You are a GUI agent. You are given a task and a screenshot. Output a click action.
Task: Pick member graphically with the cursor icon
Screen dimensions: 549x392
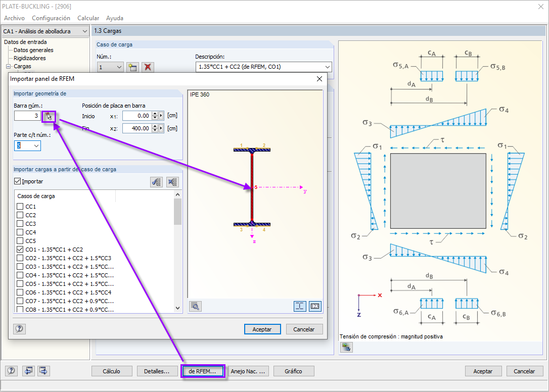click(49, 117)
